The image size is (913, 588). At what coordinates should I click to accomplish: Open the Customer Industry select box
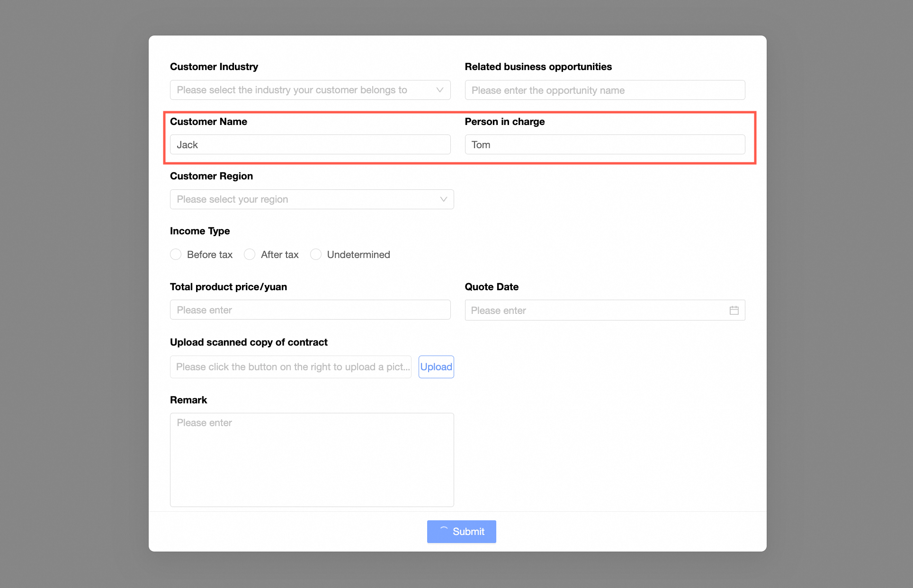303,90
